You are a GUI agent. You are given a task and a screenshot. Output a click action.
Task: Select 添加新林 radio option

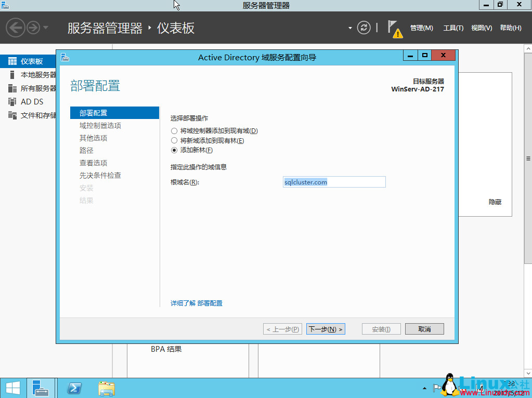(174, 150)
